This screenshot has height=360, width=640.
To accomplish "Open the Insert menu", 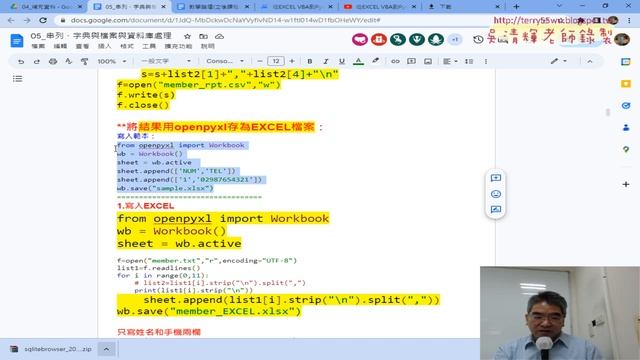I will point(104,46).
